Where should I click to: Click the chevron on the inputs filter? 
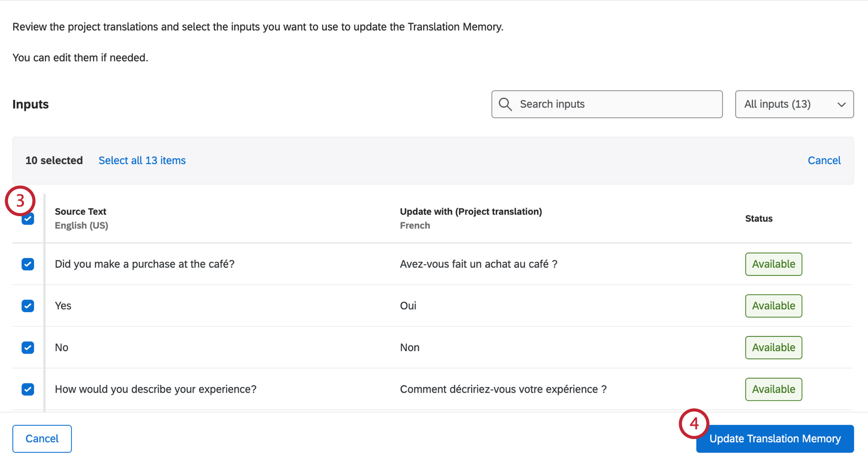pyautogui.click(x=842, y=104)
